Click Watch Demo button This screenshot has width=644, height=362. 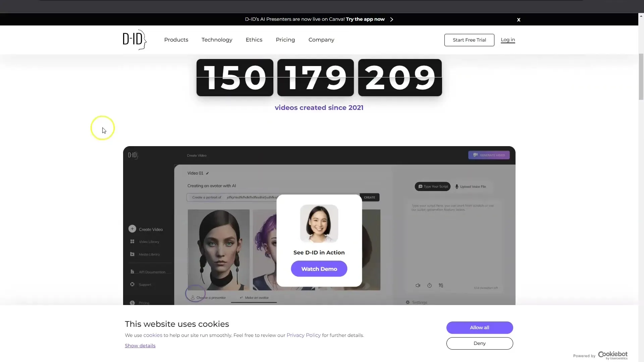(319, 269)
